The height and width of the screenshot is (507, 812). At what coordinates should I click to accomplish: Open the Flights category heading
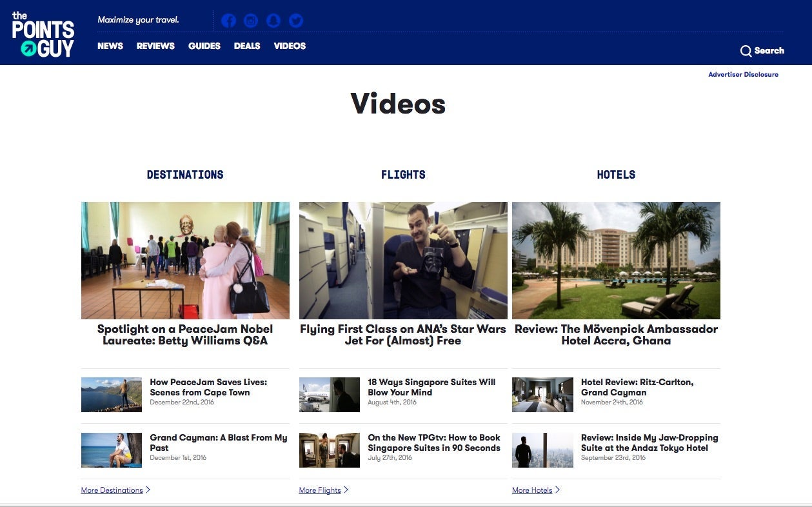[403, 175]
